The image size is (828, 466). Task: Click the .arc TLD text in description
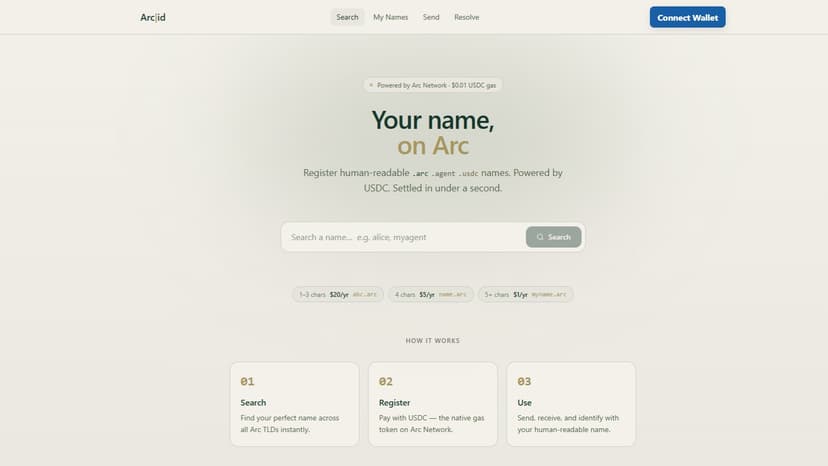coord(420,173)
